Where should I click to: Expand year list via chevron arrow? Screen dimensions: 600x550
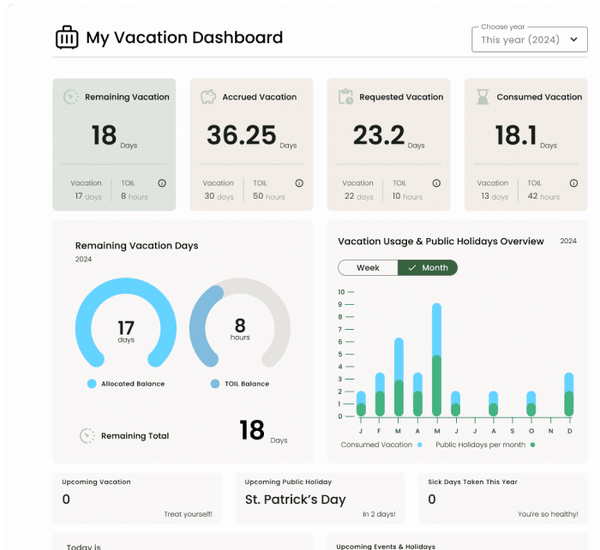click(x=574, y=39)
